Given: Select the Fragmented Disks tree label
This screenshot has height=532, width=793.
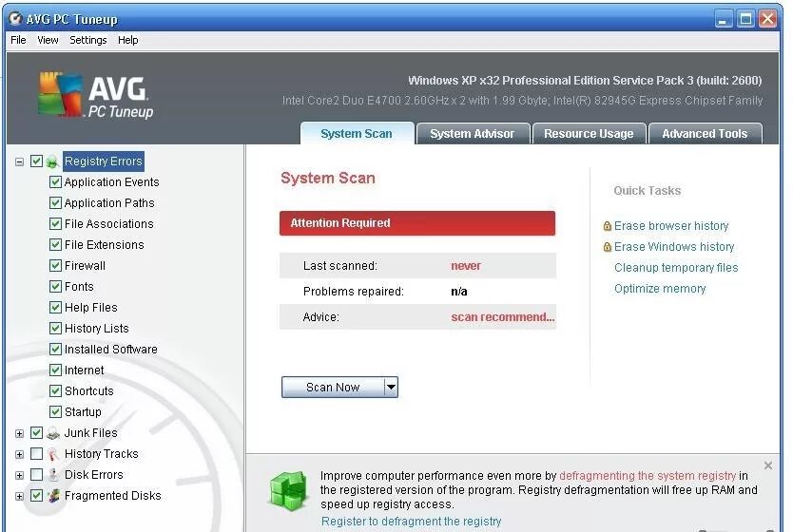Looking at the screenshot, I should point(113,496).
